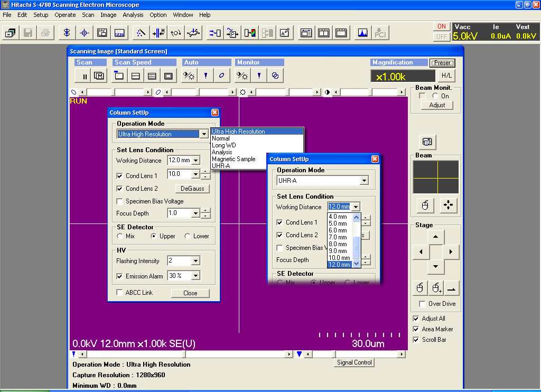Click the DeGauss button

(192, 189)
